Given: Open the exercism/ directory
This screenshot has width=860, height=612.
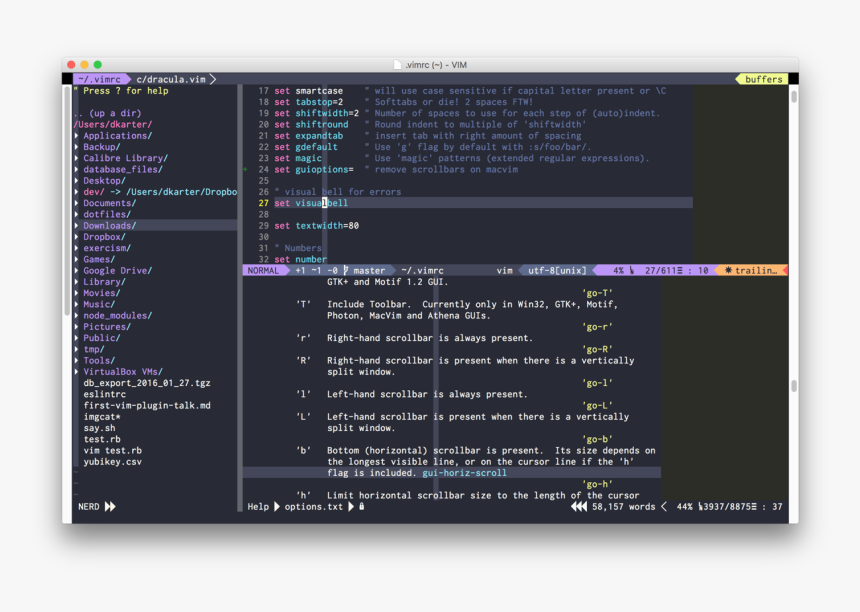Looking at the screenshot, I should tap(107, 248).
